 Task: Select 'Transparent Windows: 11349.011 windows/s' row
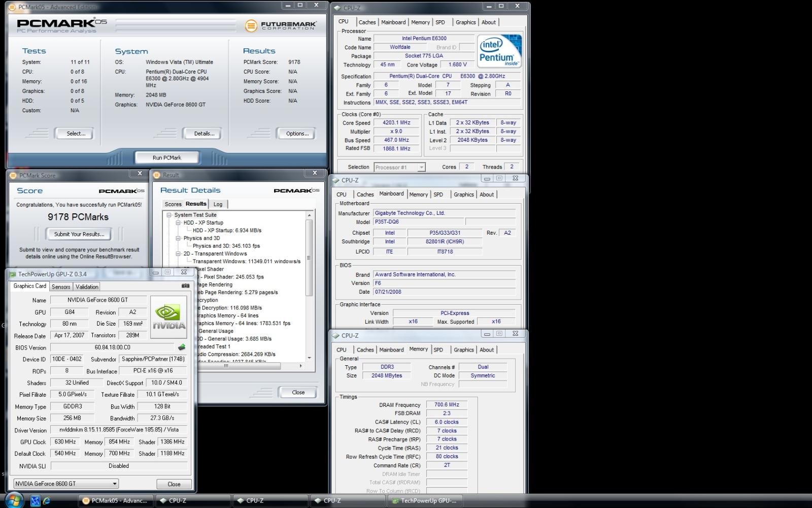point(247,262)
